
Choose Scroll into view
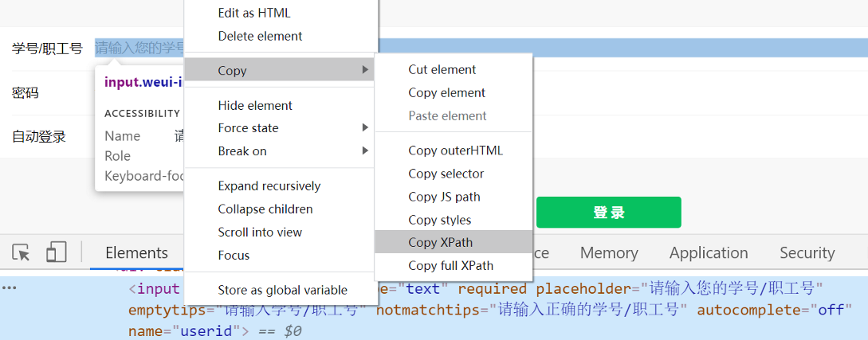coord(260,233)
